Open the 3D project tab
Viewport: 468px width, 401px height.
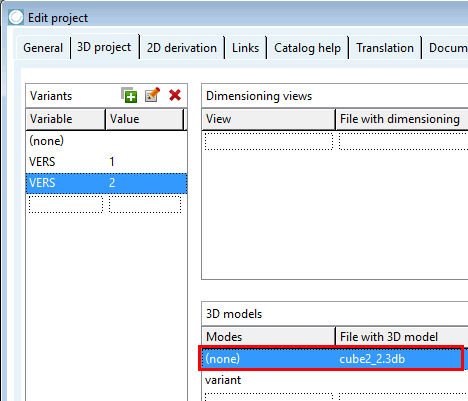(x=104, y=47)
